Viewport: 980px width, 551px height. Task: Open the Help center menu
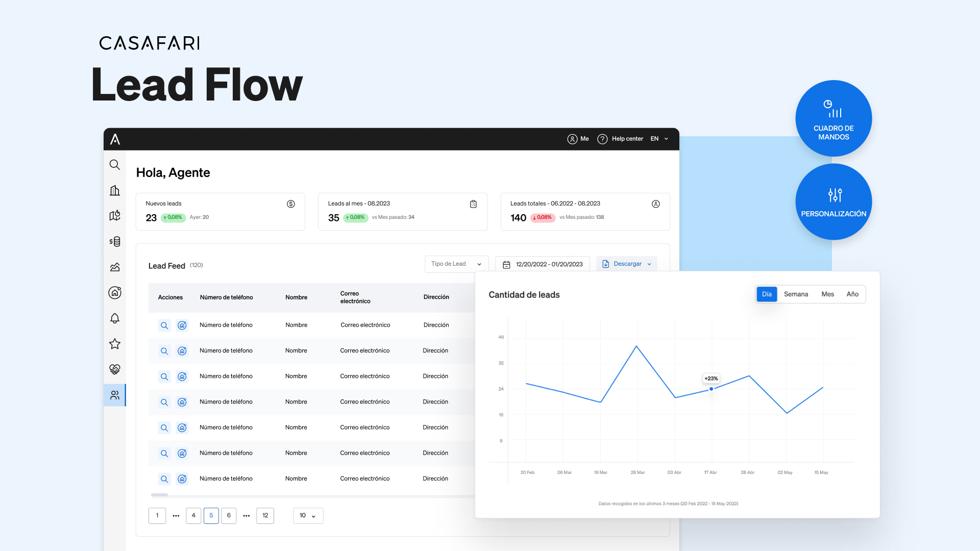(x=620, y=138)
